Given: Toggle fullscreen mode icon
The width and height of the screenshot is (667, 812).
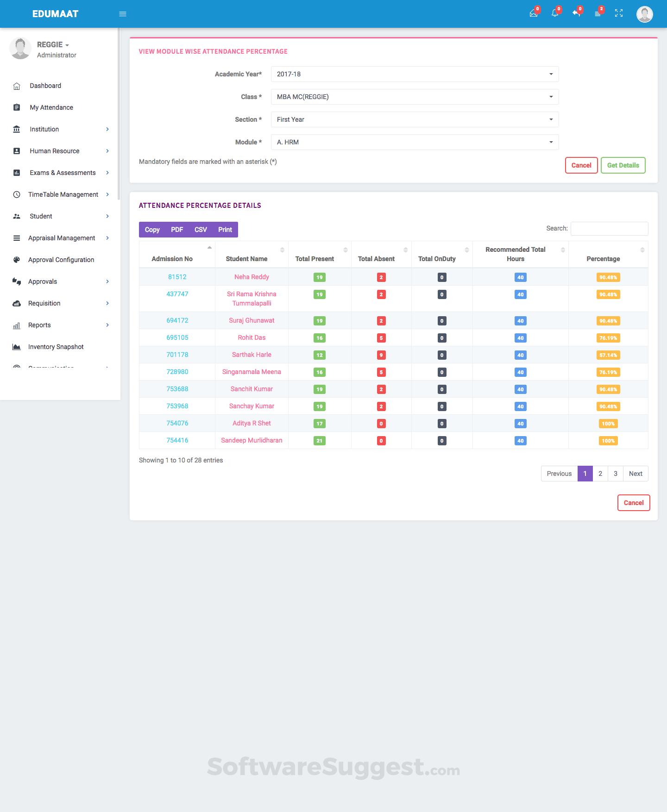Looking at the screenshot, I should 619,13.
